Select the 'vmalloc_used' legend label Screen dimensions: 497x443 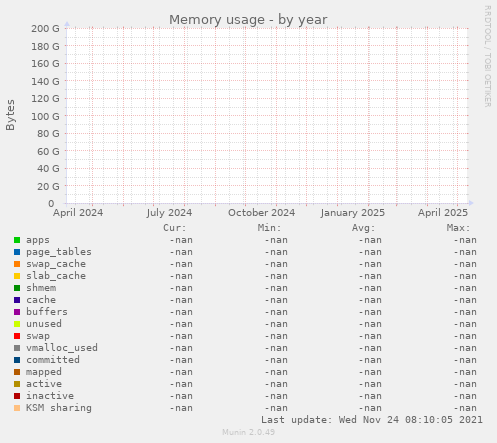[62, 348]
